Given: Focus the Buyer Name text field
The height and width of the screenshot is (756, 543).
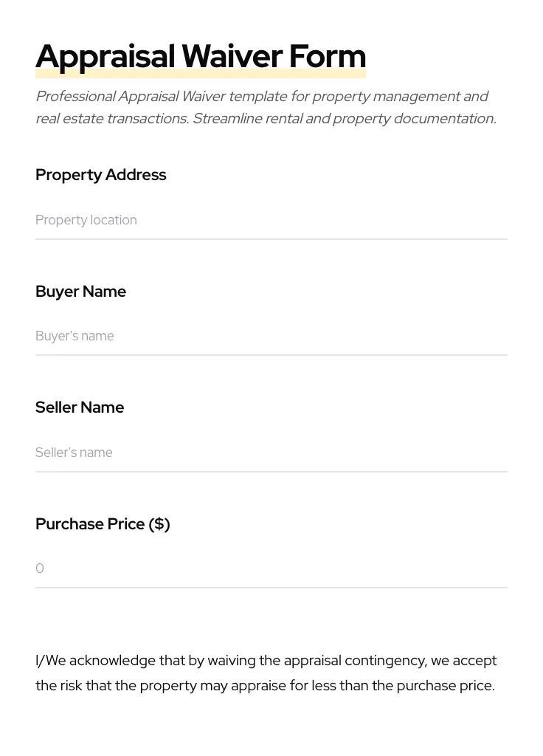Looking at the screenshot, I should [271, 336].
